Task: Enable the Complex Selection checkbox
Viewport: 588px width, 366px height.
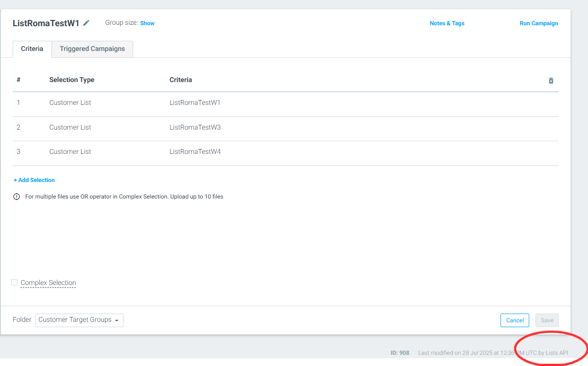Action: [15, 283]
